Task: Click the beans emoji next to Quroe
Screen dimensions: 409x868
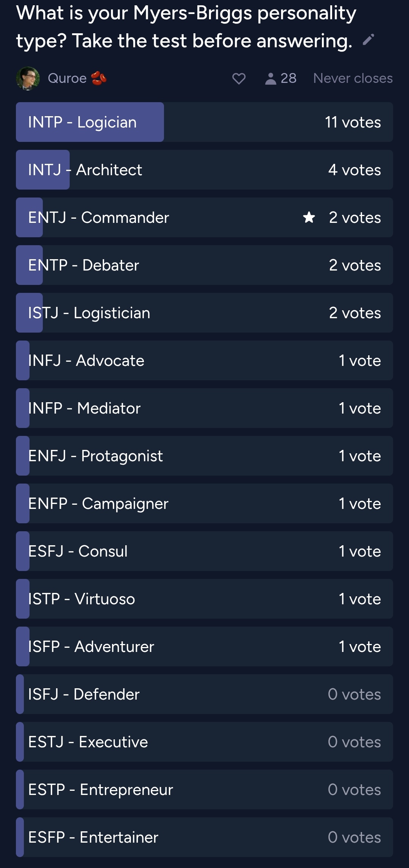Action: 99,78
